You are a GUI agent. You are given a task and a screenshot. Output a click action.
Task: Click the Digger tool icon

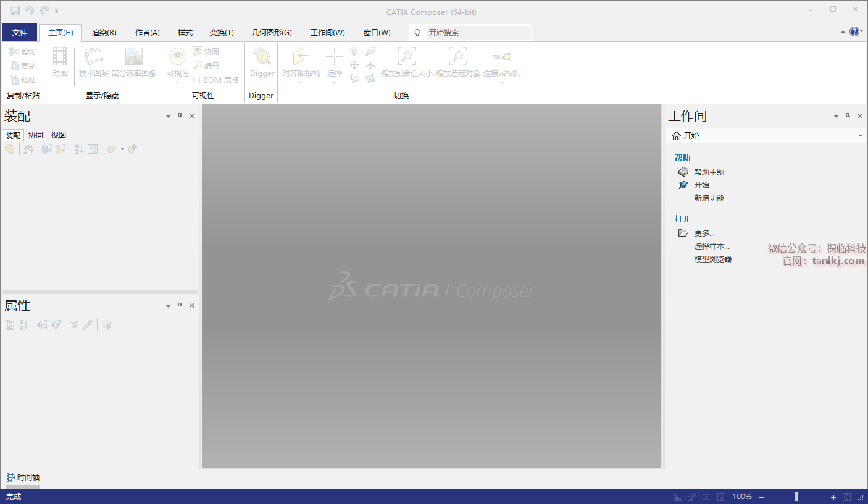point(262,57)
